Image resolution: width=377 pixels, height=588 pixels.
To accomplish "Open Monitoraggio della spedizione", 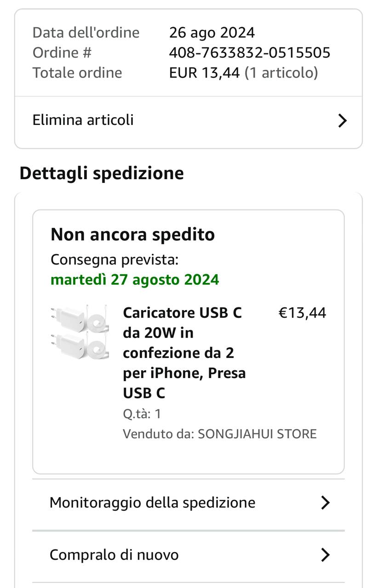I will coord(152,503).
